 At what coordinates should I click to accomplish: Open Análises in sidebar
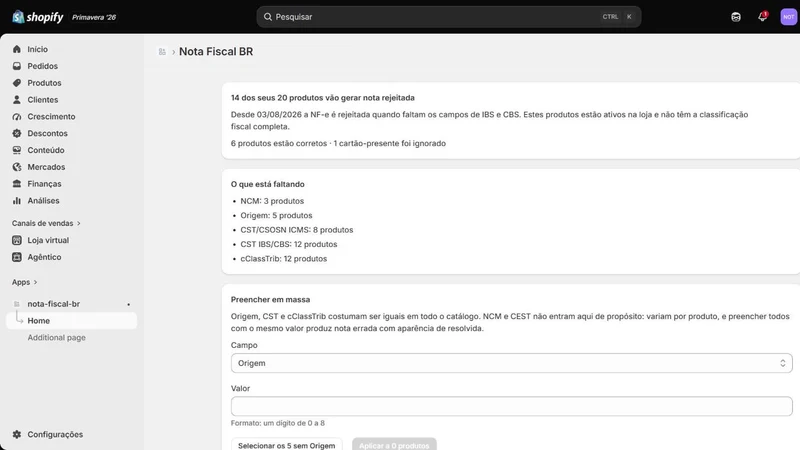[43, 201]
